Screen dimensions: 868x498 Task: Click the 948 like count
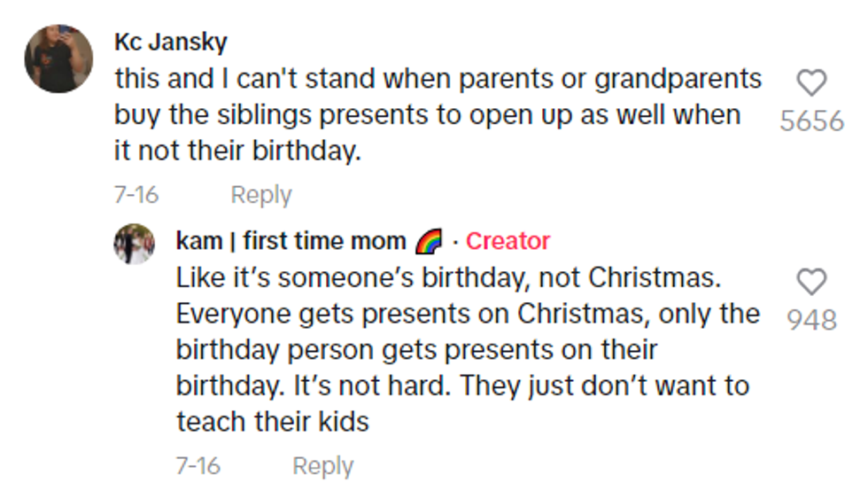point(811,319)
